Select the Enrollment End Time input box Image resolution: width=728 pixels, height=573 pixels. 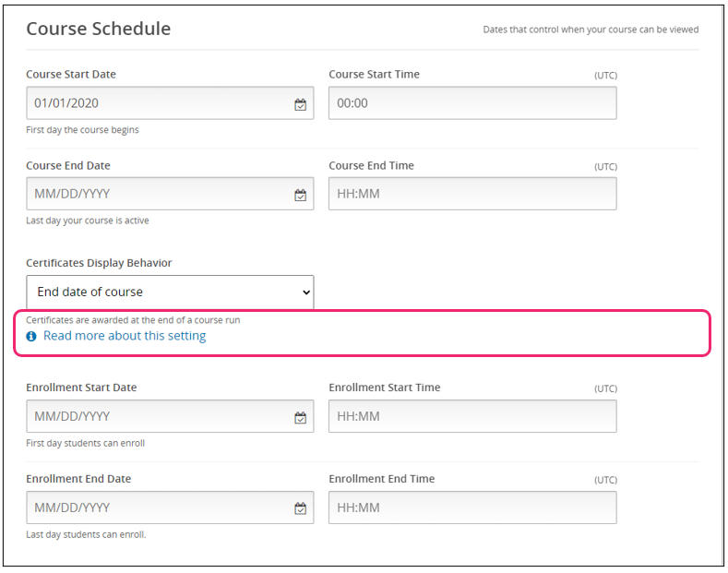[x=471, y=507]
